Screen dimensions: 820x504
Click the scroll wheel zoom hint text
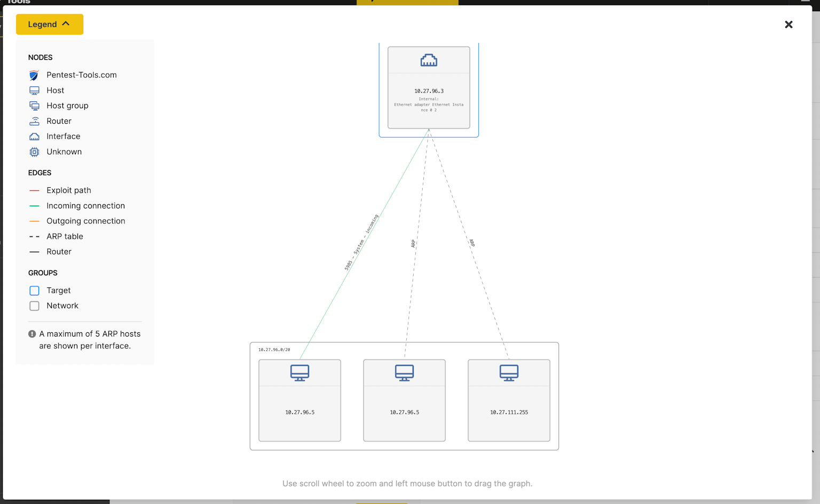pyautogui.click(x=407, y=484)
